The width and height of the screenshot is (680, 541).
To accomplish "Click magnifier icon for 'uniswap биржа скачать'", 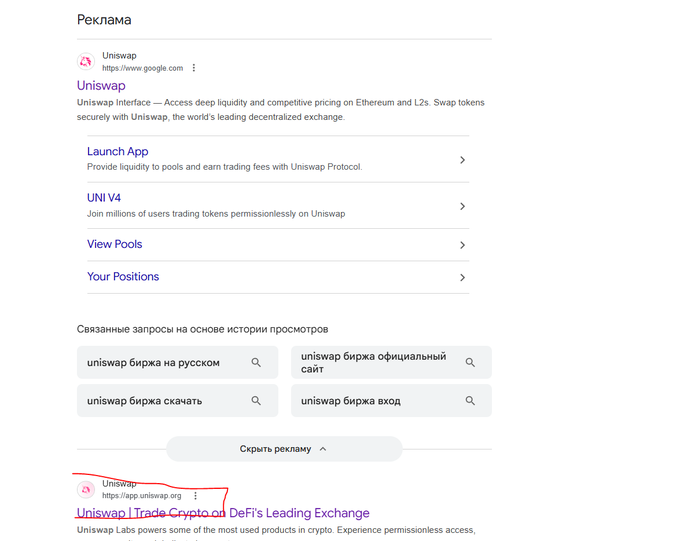I will [x=256, y=400].
